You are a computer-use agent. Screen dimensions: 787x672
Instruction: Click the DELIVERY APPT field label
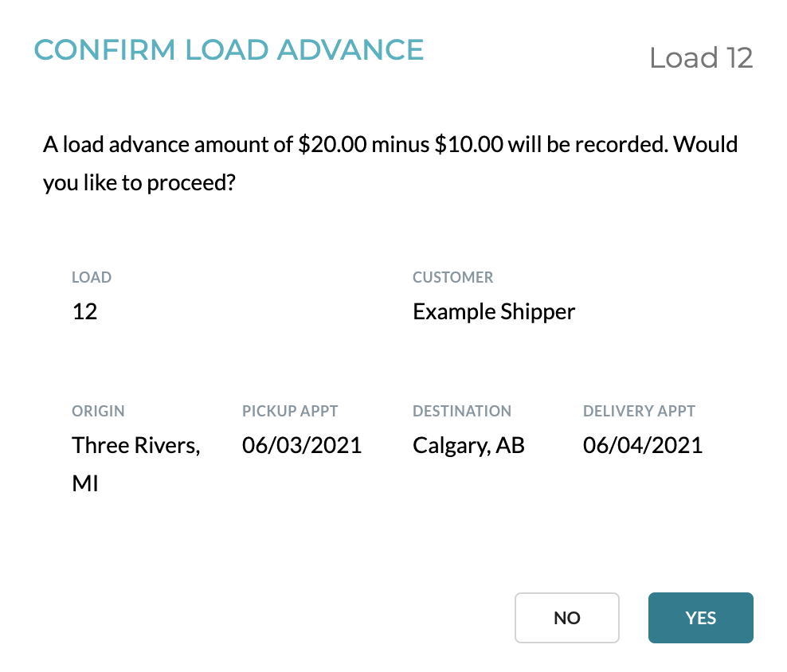[639, 411]
